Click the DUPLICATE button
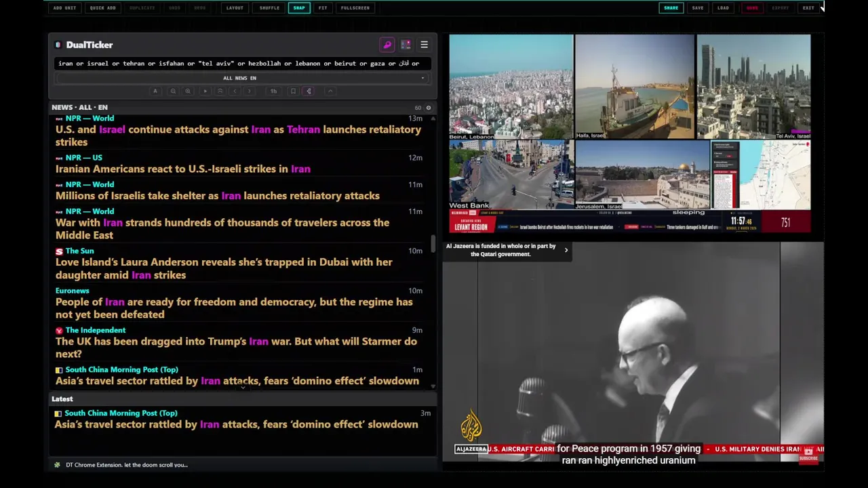868x488 pixels. click(x=142, y=8)
